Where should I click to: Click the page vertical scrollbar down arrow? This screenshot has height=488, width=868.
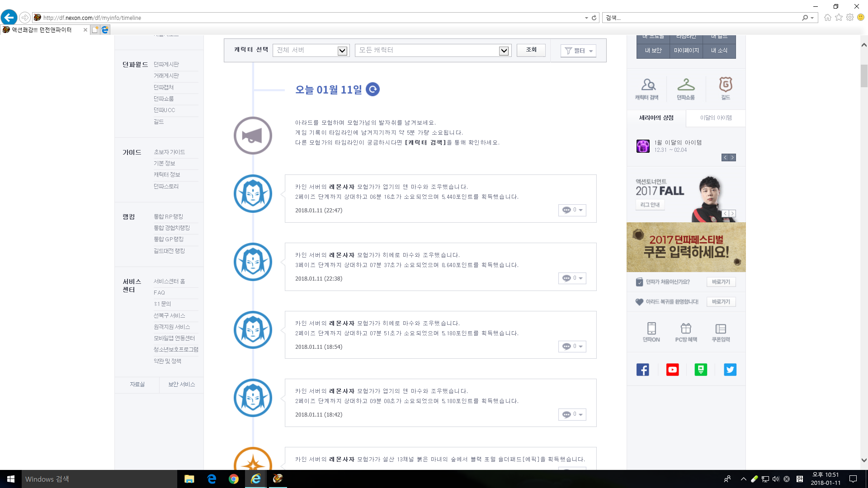click(864, 460)
